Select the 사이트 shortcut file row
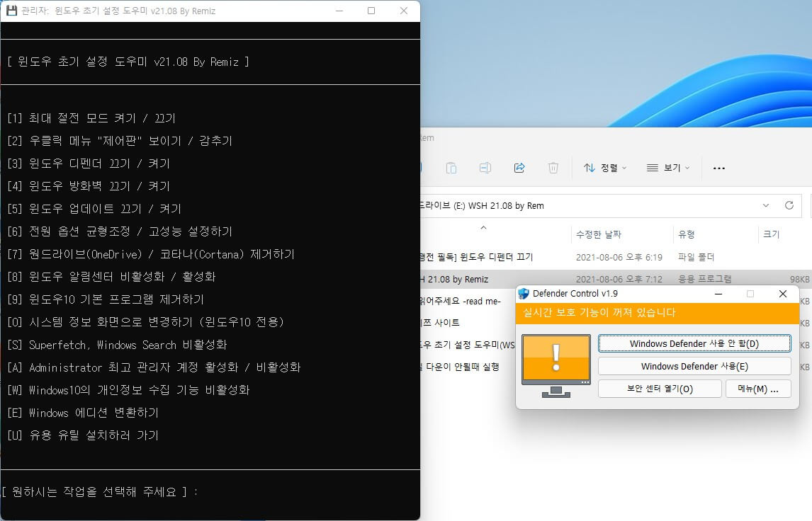Image resolution: width=812 pixels, height=521 pixels. (x=441, y=323)
